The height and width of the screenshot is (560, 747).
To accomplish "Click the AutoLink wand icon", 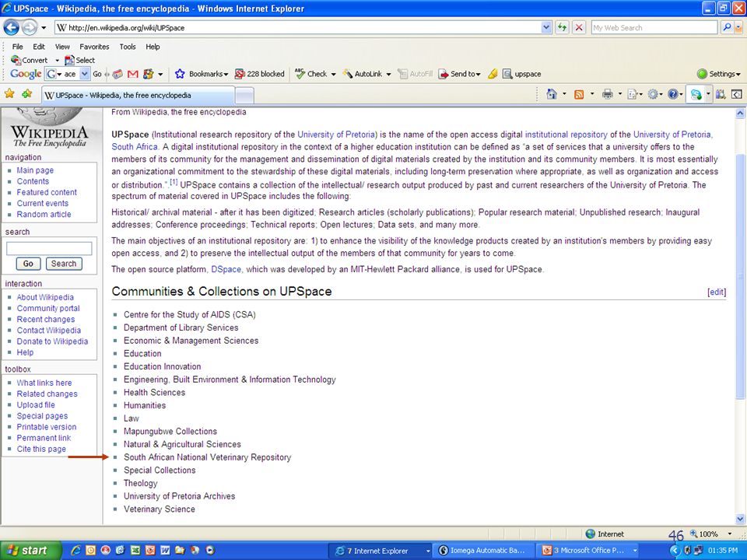I will click(349, 74).
